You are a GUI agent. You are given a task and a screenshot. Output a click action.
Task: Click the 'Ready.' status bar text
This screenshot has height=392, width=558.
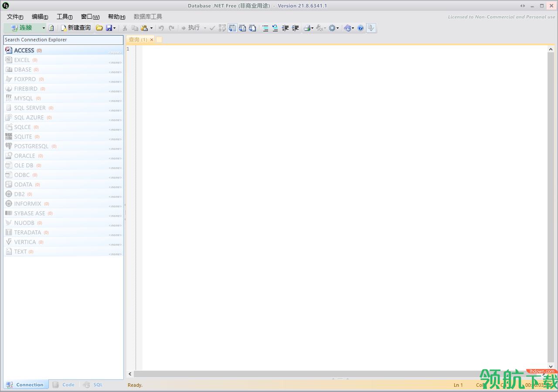(x=135, y=385)
